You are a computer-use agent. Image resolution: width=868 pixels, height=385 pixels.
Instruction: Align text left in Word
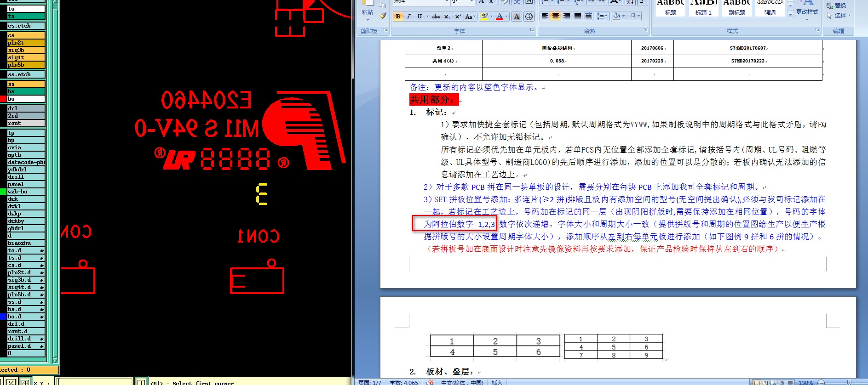545,16
